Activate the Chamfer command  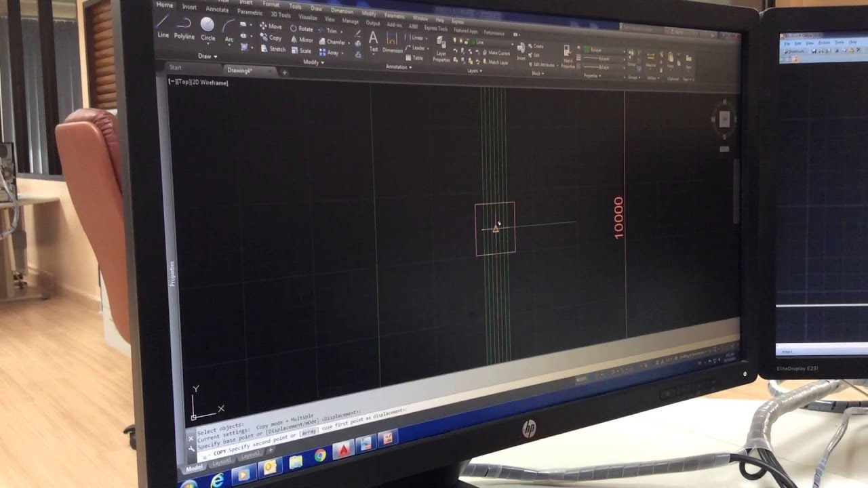click(332, 42)
